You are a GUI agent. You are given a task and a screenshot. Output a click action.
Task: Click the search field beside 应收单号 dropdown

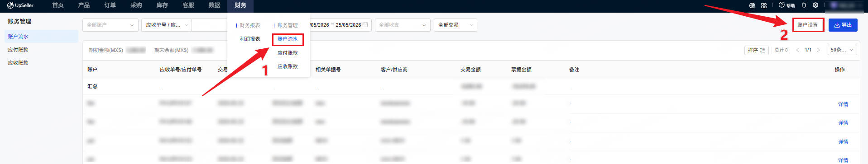tap(209, 25)
